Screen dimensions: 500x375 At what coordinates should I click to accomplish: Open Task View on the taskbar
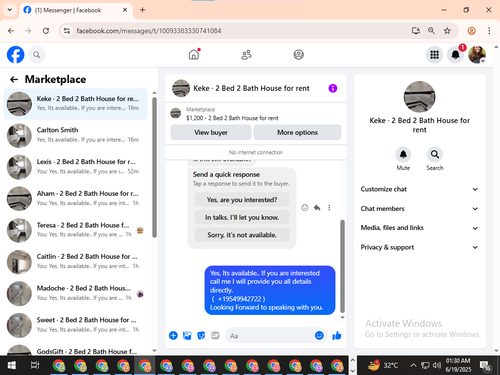point(35,366)
